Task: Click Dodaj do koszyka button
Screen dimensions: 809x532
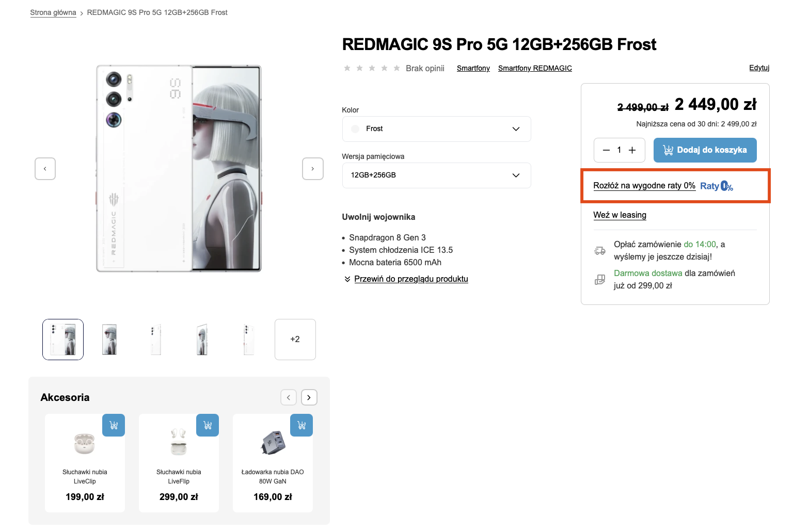Action: coord(705,150)
